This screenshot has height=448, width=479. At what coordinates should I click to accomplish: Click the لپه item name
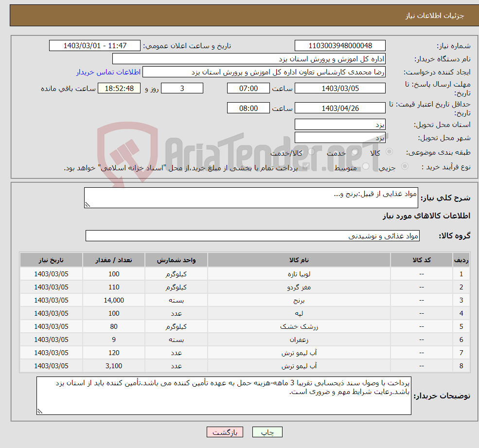tap(299, 314)
